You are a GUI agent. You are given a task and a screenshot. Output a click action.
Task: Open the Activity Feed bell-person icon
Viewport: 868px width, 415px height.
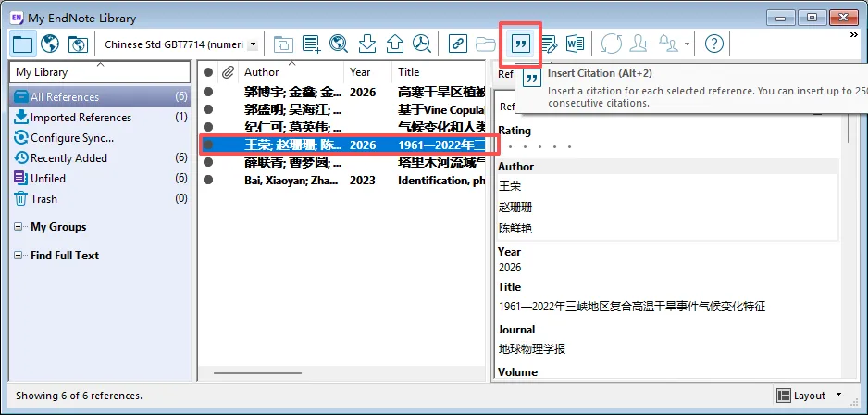pyautogui.click(x=668, y=44)
